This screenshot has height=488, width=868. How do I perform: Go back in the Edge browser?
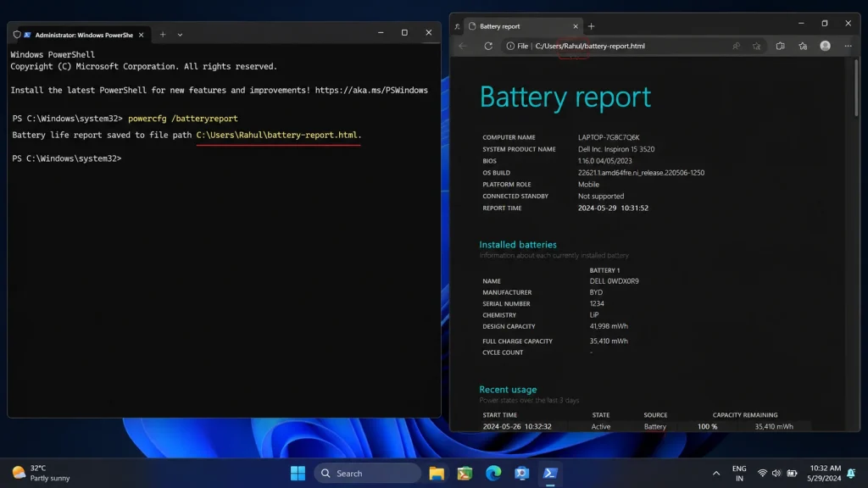[x=463, y=46]
